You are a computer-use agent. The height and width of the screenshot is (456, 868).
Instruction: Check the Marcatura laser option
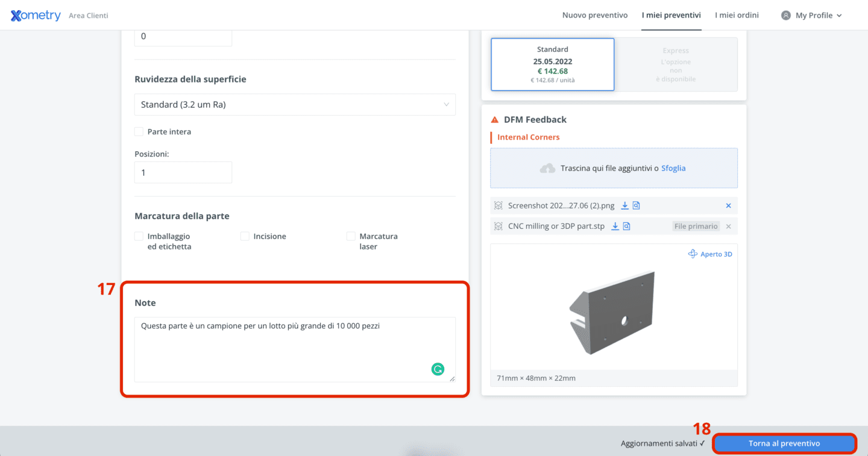tap(351, 236)
